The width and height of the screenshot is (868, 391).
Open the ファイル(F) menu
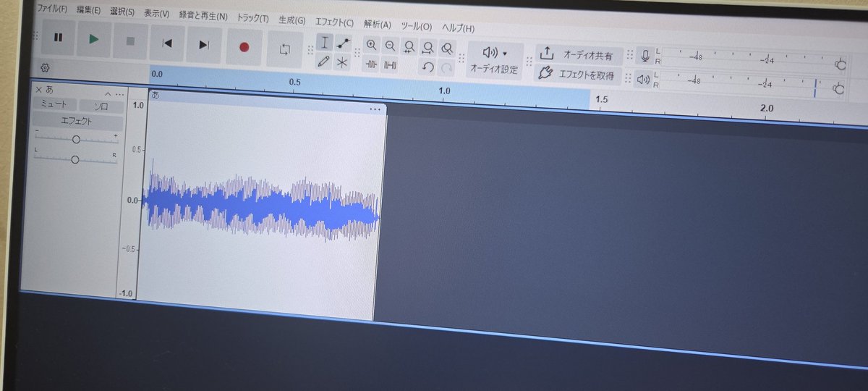(52, 9)
